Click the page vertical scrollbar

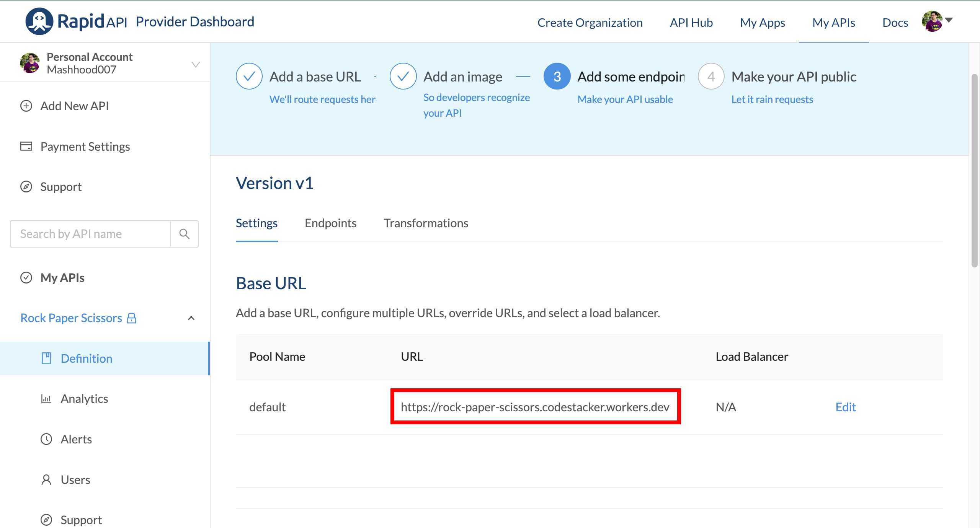[x=975, y=171]
